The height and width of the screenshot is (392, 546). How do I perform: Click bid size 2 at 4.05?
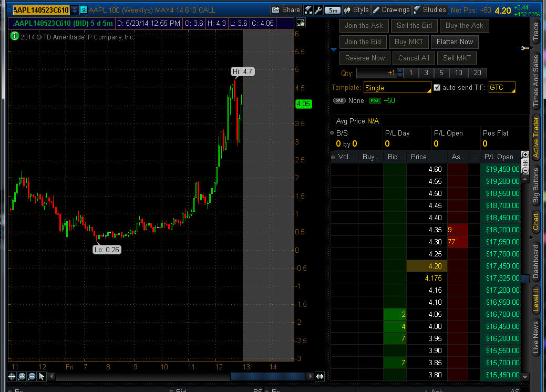click(x=395, y=314)
